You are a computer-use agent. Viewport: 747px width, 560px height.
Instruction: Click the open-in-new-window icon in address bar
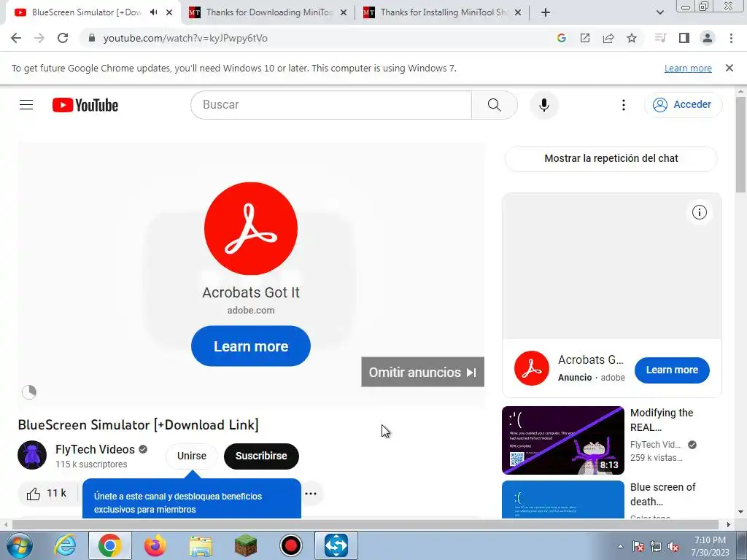pyautogui.click(x=585, y=38)
